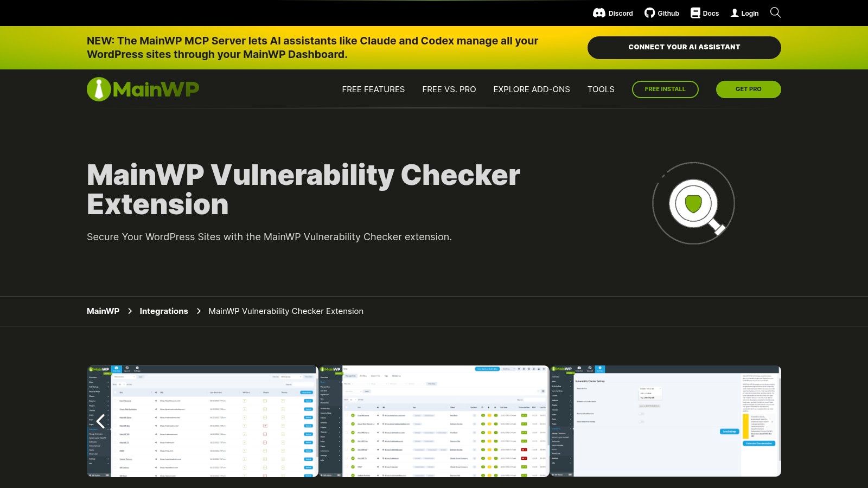Open third screenshot thumbnail showing settings page
The image size is (868, 488).
pyautogui.click(x=666, y=421)
